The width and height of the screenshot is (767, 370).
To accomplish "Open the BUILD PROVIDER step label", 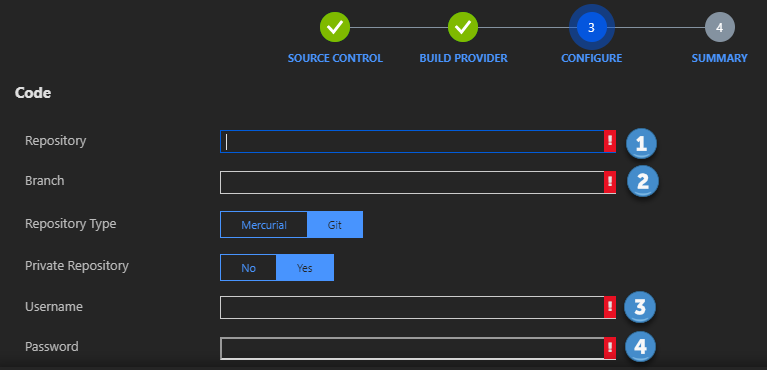I will (463, 58).
